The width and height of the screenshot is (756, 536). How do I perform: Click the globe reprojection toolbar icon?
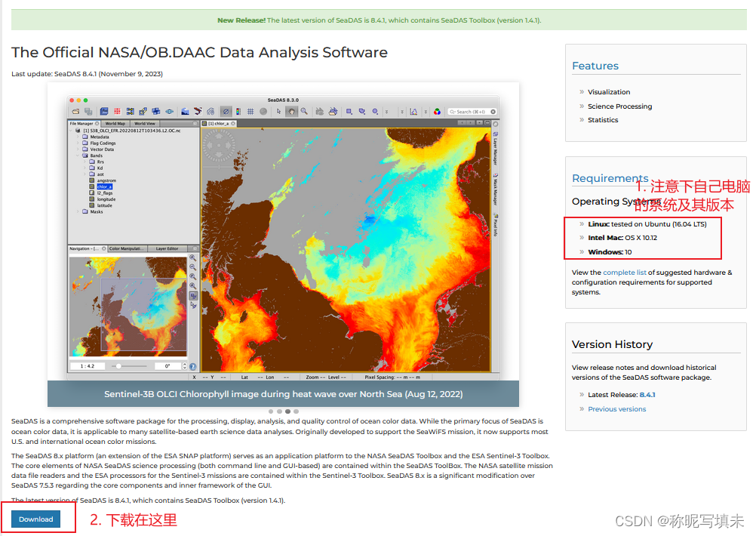pos(169,112)
